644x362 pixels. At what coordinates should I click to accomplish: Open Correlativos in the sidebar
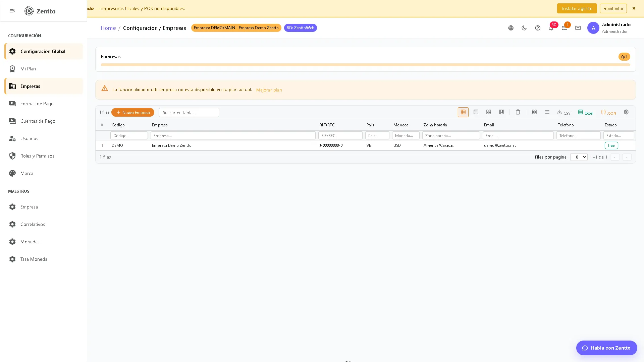coord(44,224)
